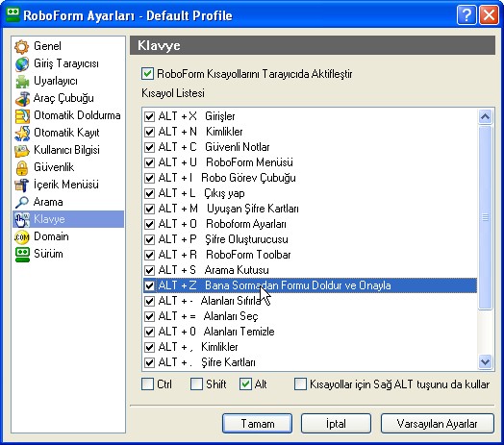Click the Giriş Tarayıcısı globe icon
The height and width of the screenshot is (445, 504).
pos(22,64)
